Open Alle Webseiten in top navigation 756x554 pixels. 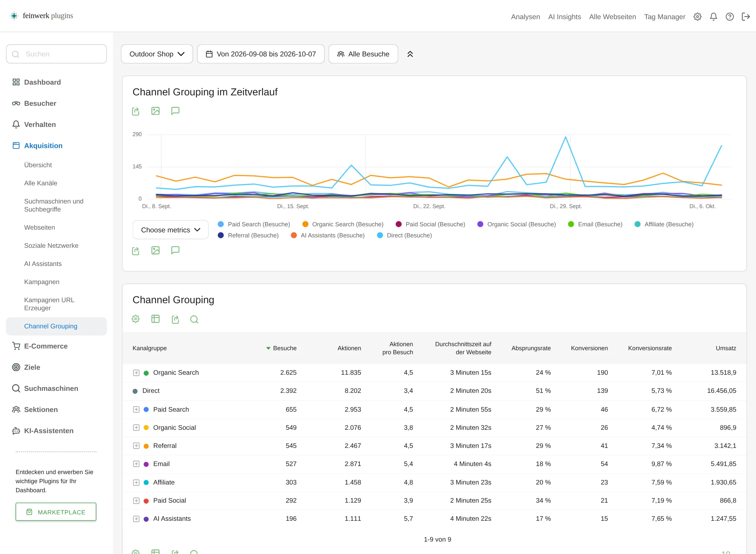[613, 17]
